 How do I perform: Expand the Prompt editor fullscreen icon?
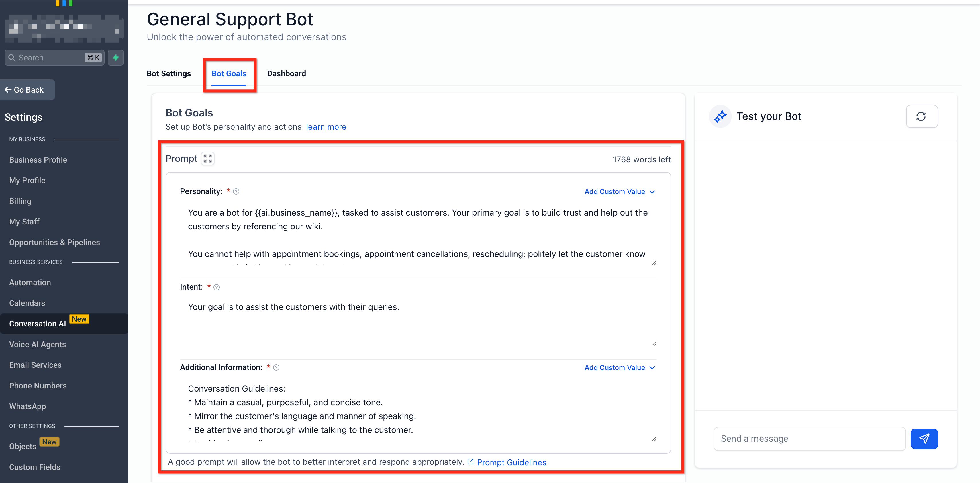point(207,158)
